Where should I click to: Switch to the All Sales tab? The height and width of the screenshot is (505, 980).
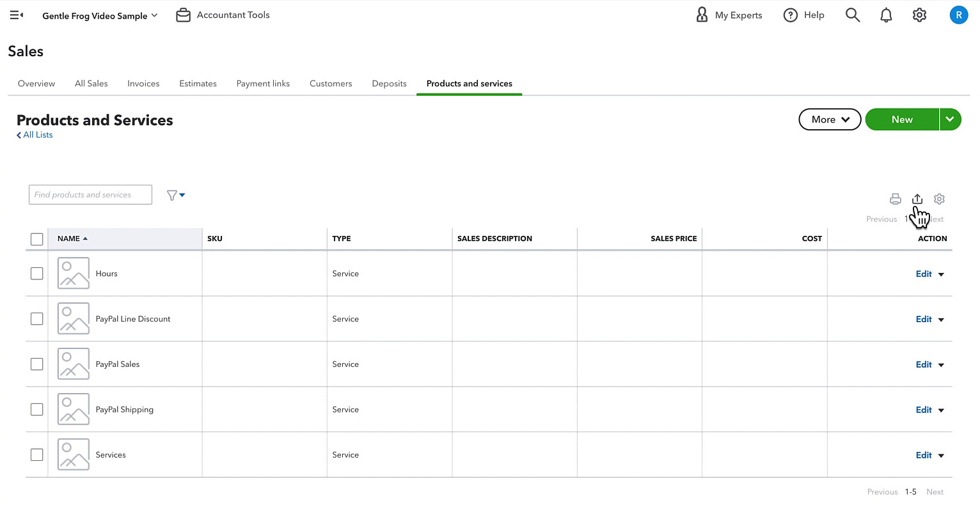(x=91, y=84)
